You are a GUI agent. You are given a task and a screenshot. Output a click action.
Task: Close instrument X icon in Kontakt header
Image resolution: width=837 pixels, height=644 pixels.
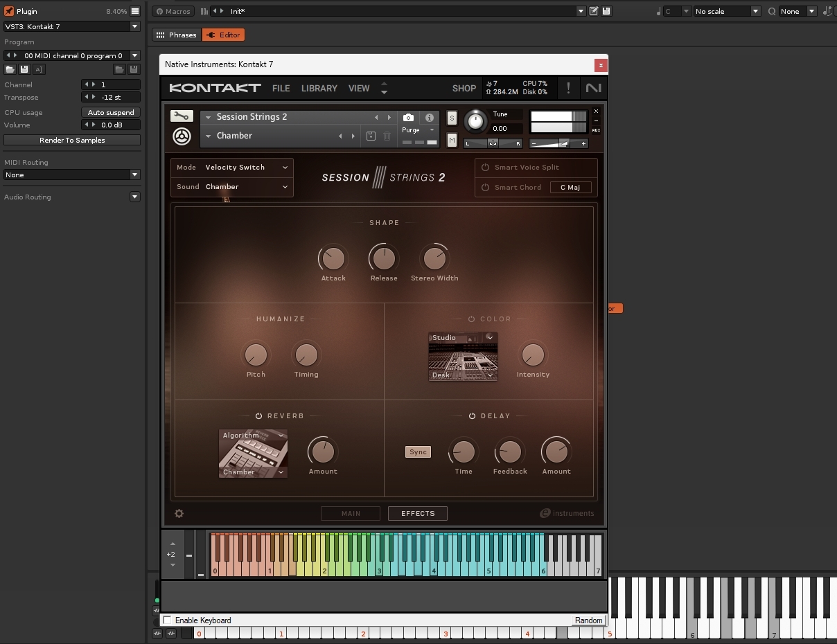596,111
